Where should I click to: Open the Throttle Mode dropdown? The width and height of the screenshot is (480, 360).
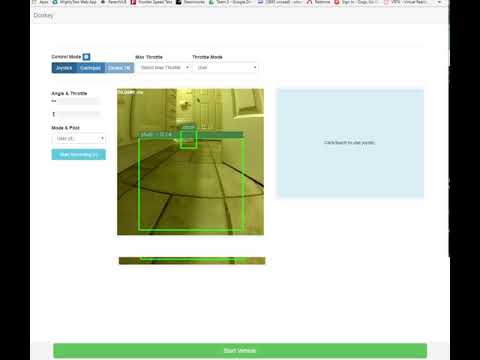[225, 68]
